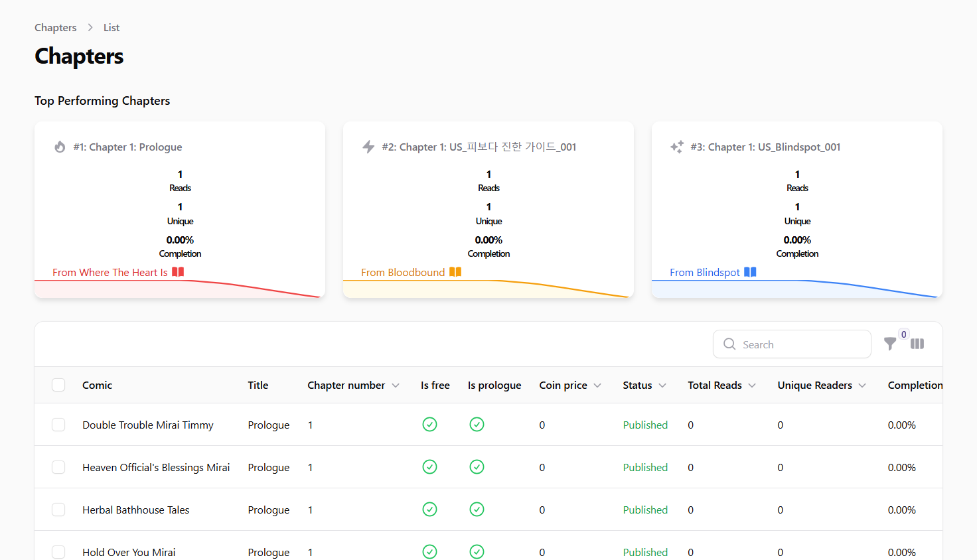Click Is free checkmark for Double Trouble Mirai Timmy
The width and height of the screenshot is (977, 560).
[x=429, y=425]
